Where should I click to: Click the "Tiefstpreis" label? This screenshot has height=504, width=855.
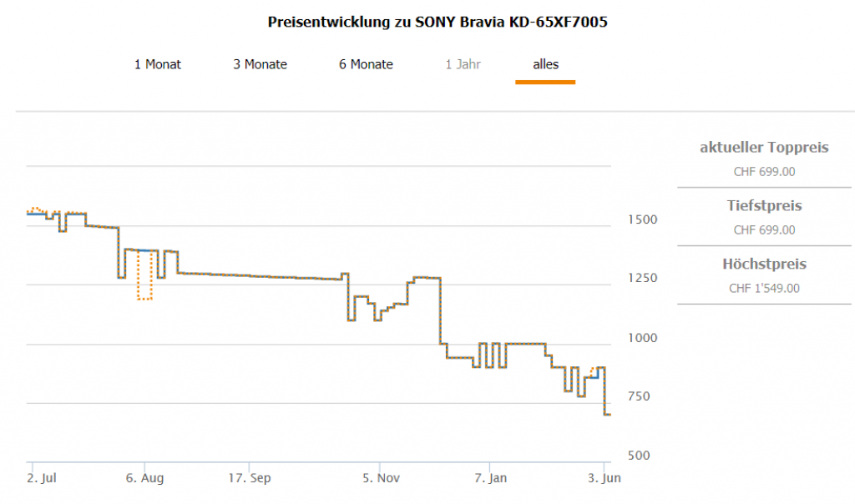point(764,205)
